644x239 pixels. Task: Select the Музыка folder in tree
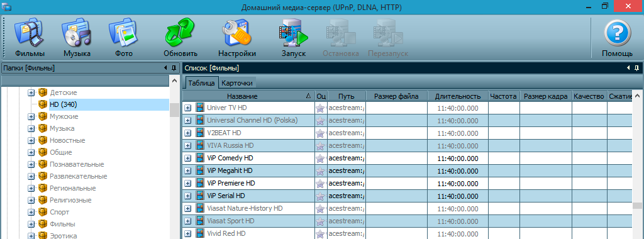coord(62,128)
